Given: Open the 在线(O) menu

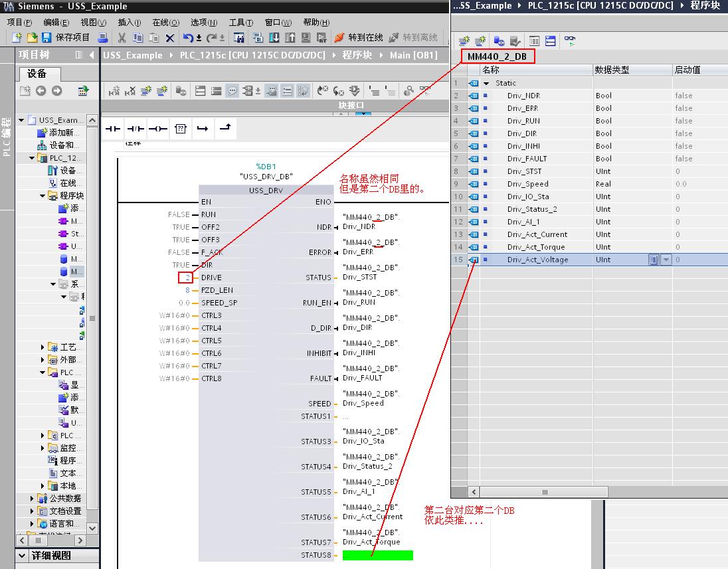Looking at the screenshot, I should click(x=166, y=23).
